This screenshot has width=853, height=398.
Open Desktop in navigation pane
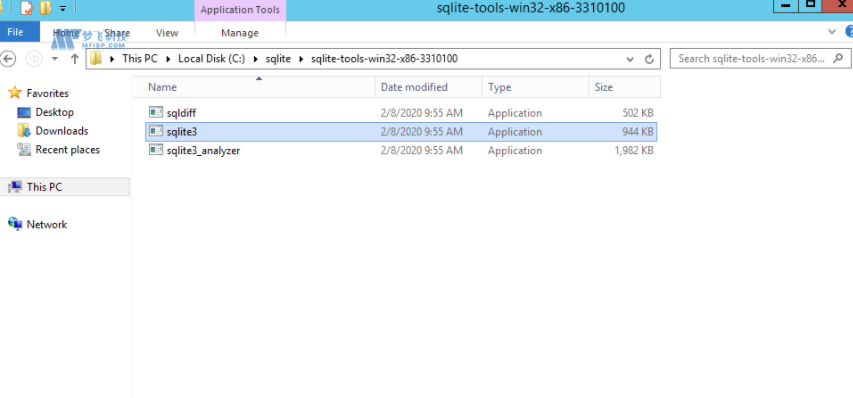(x=54, y=112)
